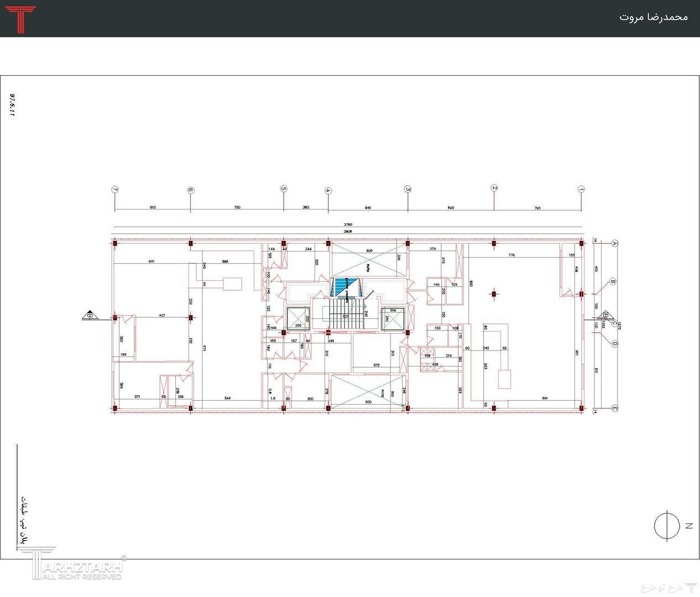Image resolution: width=700 pixels, height=597 pixels.
Task: Click the right elevator shaft box
Action: pos(393,318)
